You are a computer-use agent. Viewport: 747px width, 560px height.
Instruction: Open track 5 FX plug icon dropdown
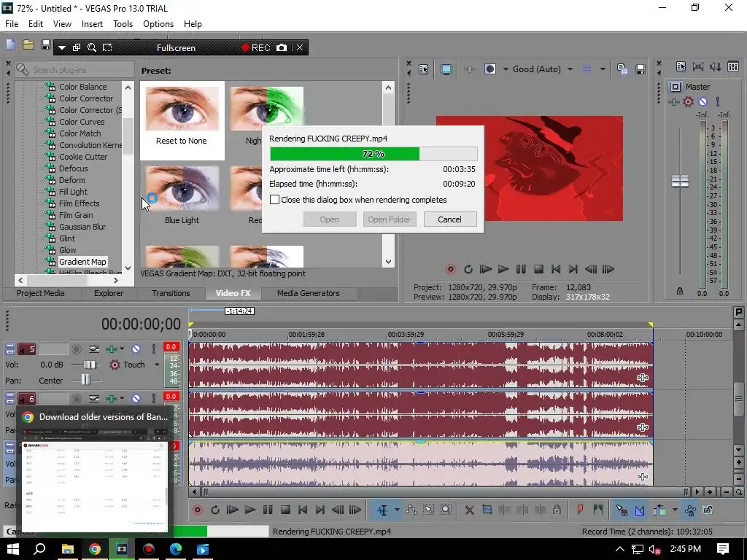[122, 349]
